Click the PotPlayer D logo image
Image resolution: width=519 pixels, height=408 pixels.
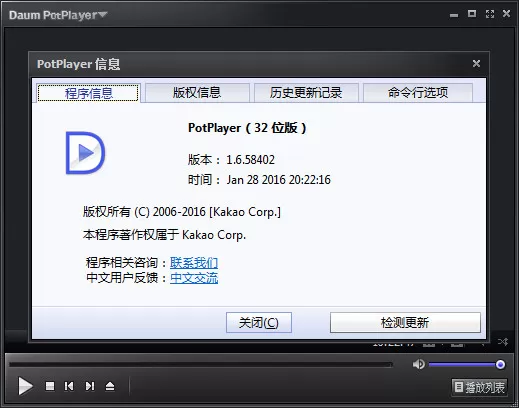click(85, 153)
